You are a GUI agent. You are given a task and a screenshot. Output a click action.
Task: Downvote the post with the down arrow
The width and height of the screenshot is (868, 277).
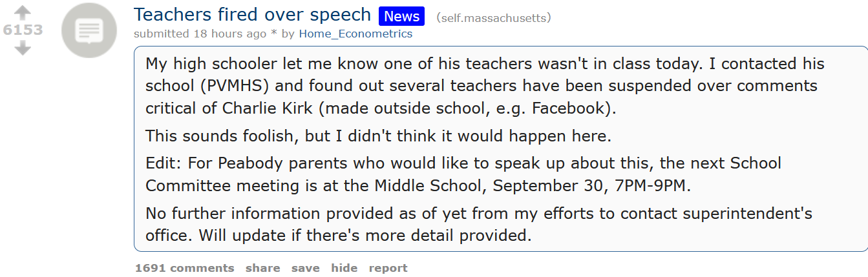tap(23, 48)
